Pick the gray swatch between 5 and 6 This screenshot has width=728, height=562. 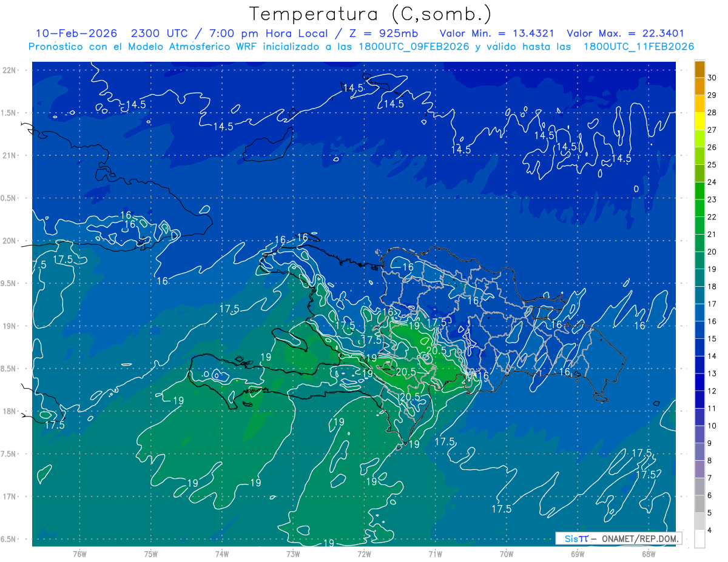[x=699, y=504]
